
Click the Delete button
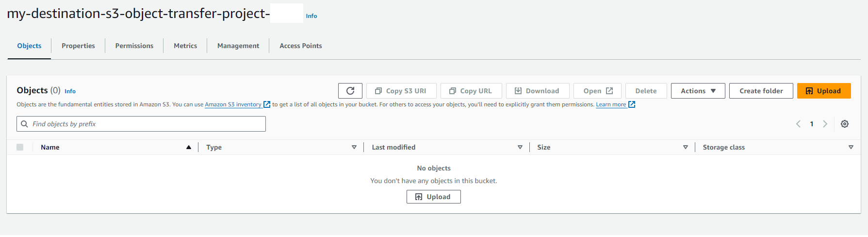point(646,91)
